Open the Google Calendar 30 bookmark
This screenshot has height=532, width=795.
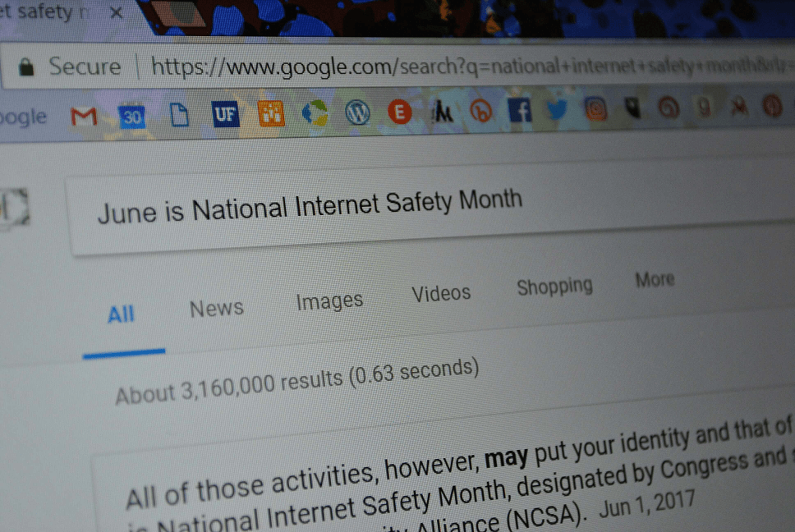pos(132,117)
